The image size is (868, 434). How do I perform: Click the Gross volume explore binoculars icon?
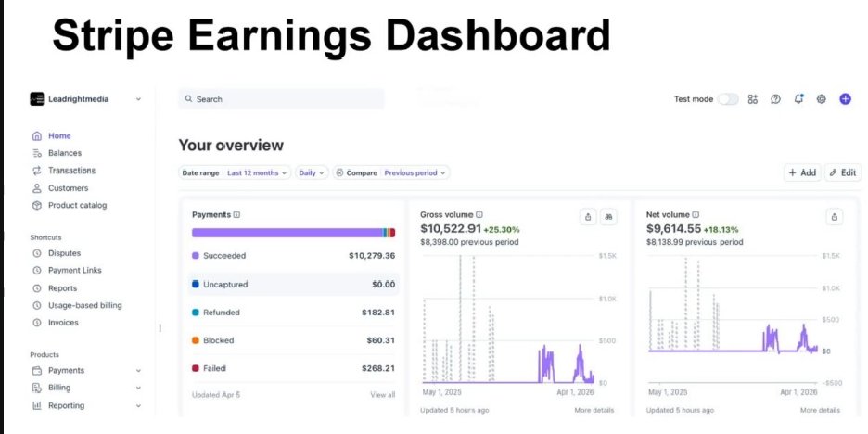point(608,217)
